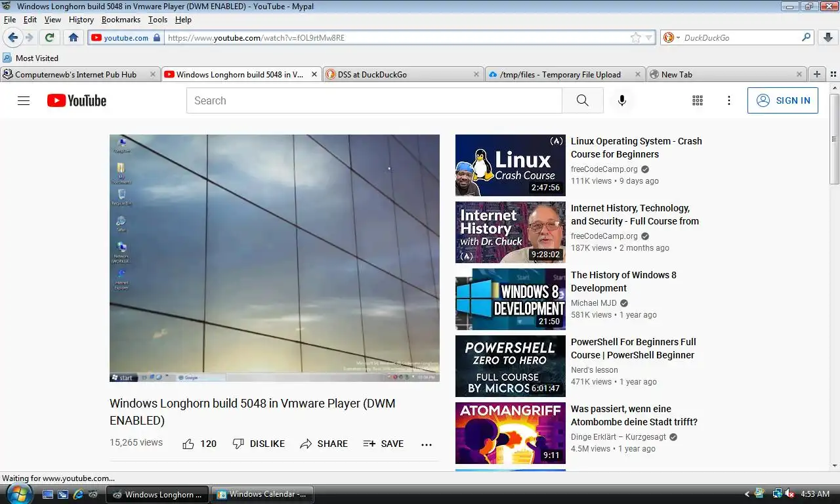Image resolution: width=840 pixels, height=504 pixels.
Task: Click the YouTube logo
Action: click(77, 100)
